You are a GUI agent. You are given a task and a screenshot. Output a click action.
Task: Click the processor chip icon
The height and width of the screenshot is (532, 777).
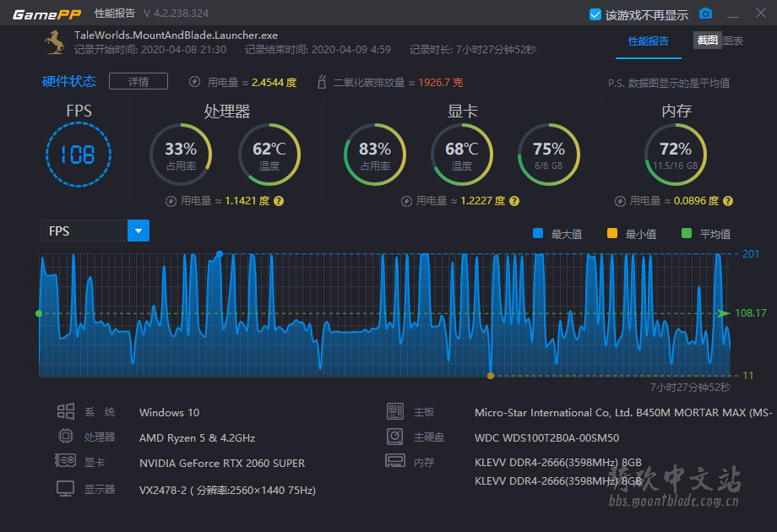[x=65, y=437]
